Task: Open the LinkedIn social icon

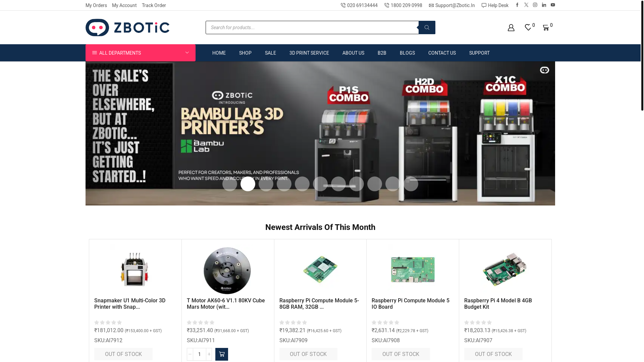Action: pos(544,5)
